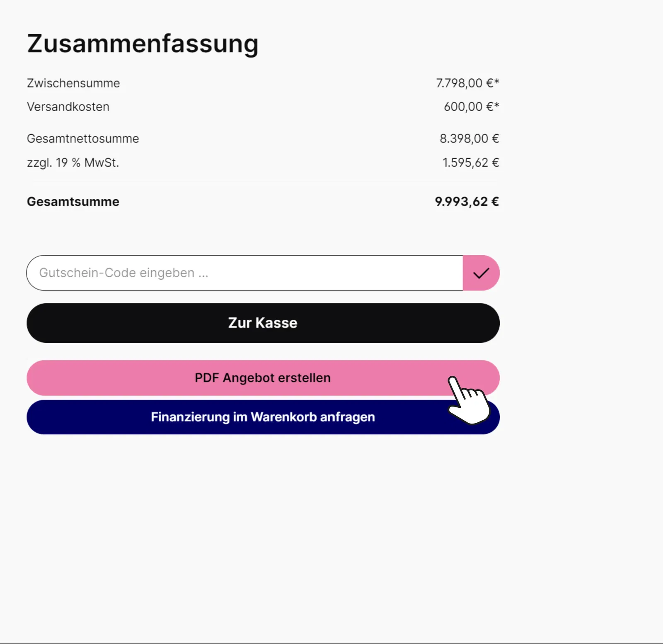Select the Zusammenfassung heading

[143, 43]
